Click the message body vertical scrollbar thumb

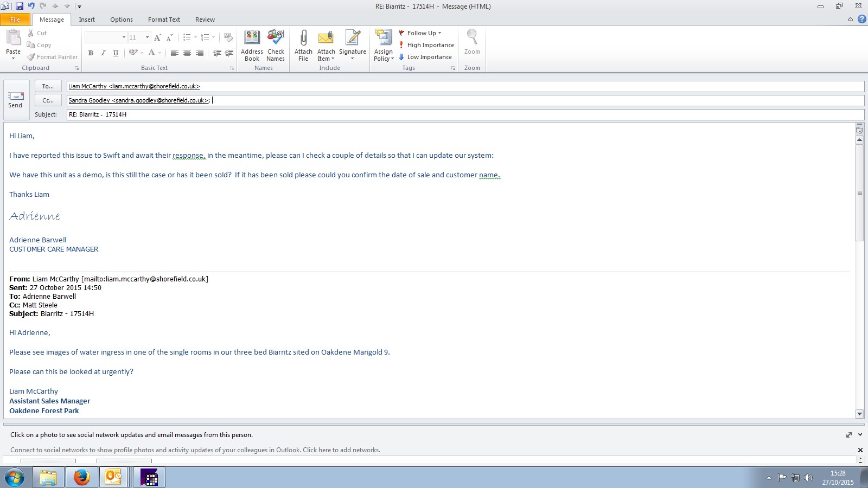(859, 192)
